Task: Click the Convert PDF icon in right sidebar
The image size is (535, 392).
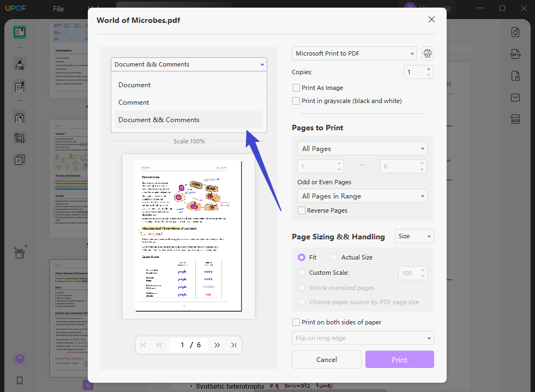Action: (515, 32)
